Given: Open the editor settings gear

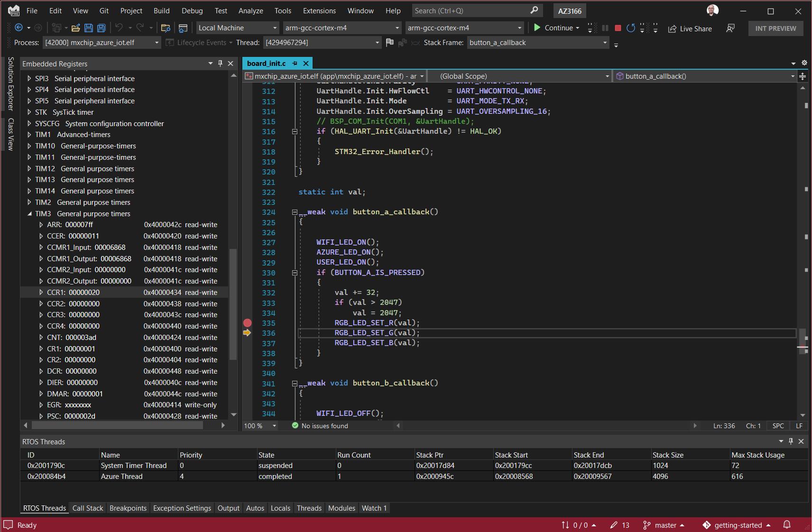Looking at the screenshot, I should (x=804, y=63).
